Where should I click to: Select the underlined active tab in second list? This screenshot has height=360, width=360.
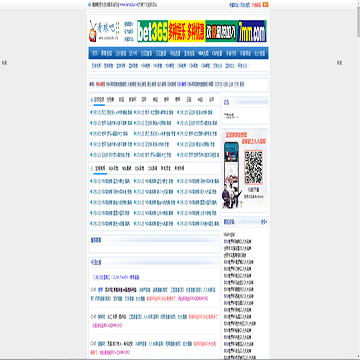(100, 168)
